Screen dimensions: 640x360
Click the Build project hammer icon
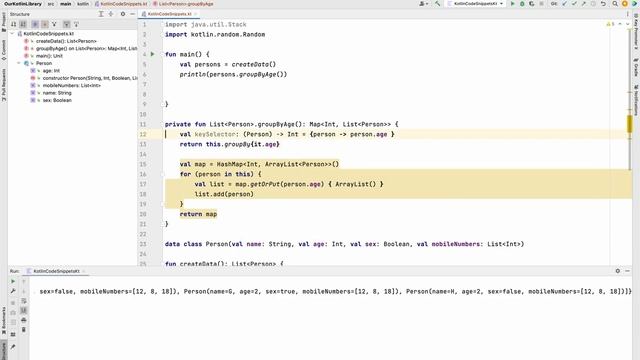[x=438, y=4]
